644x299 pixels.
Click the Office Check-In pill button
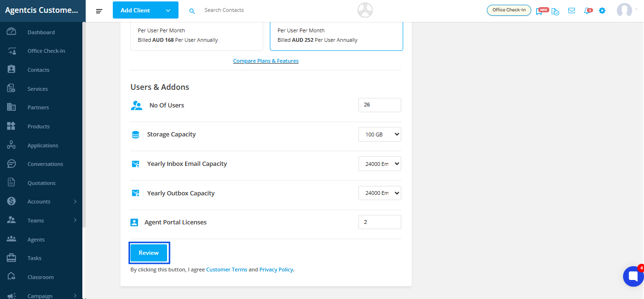509,10
